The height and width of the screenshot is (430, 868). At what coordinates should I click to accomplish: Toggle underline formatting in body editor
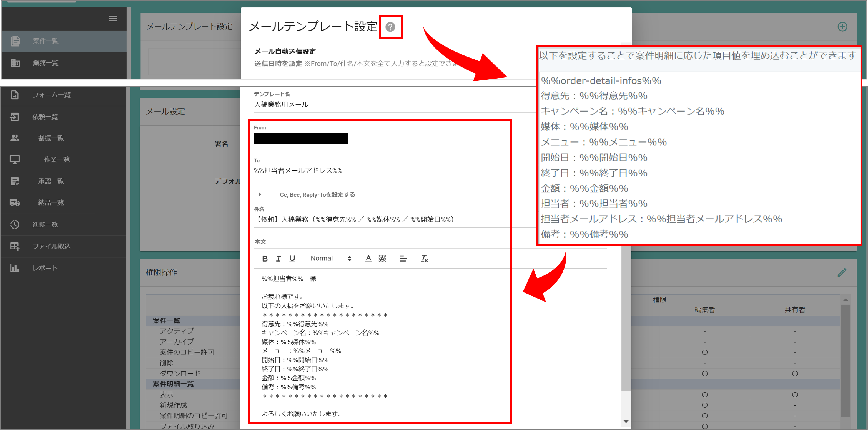[x=292, y=259]
